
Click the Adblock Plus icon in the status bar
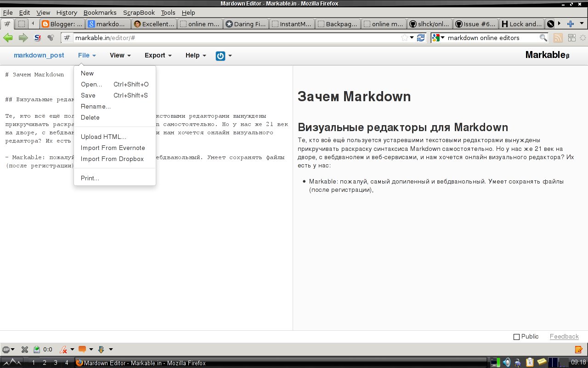pyautogui.click(x=6, y=349)
